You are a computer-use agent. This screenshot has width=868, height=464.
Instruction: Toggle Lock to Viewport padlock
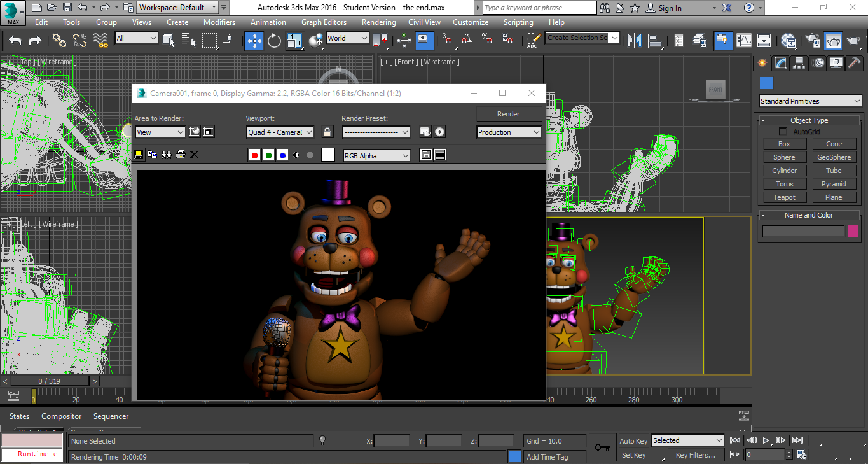coord(327,132)
